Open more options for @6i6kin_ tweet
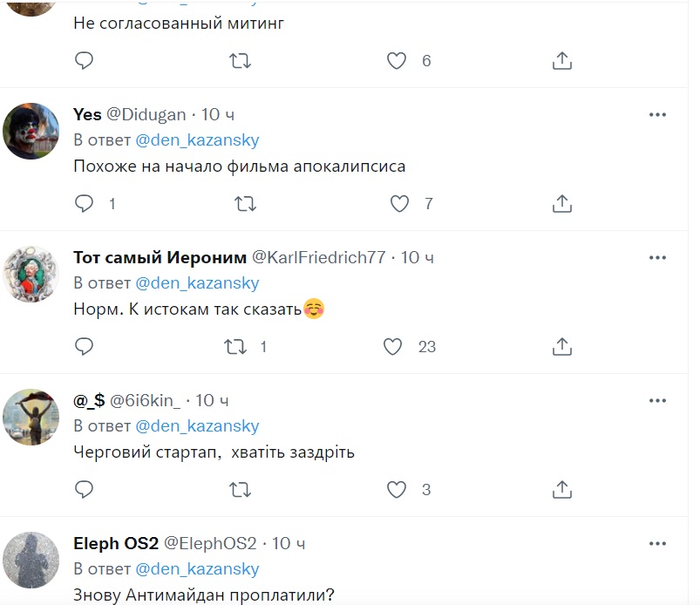 pos(657,400)
